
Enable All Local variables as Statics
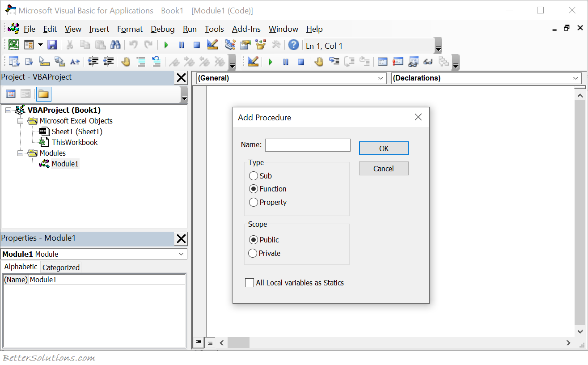[250, 283]
